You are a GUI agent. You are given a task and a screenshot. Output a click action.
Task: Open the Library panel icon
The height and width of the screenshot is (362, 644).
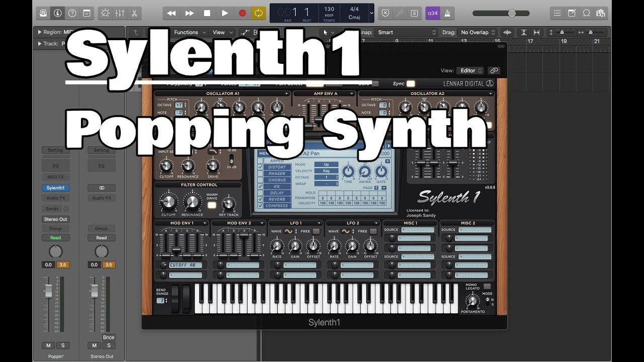click(43, 13)
